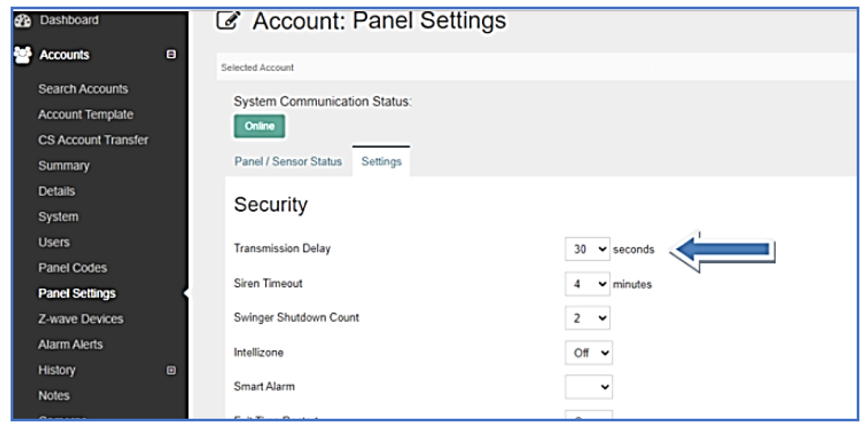This screenshot has width=868, height=430.
Task: Open the Swinger Shutdown Count dropdown
Action: click(587, 319)
